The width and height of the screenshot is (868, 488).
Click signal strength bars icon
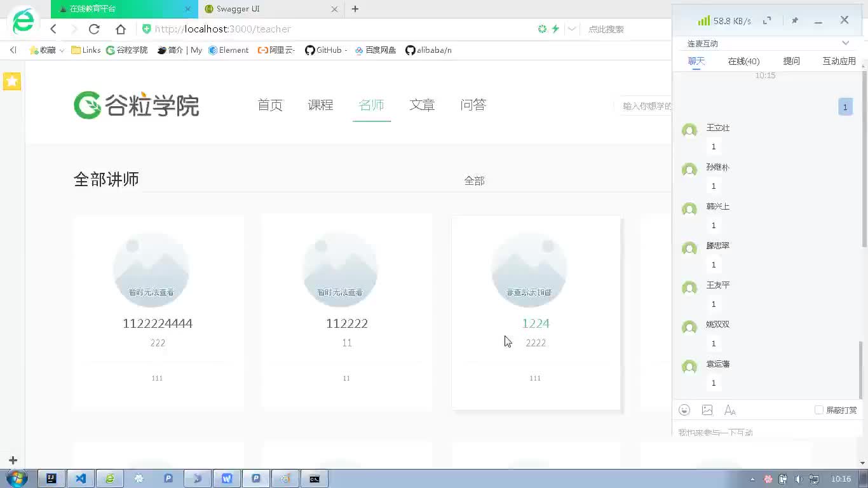click(x=703, y=20)
